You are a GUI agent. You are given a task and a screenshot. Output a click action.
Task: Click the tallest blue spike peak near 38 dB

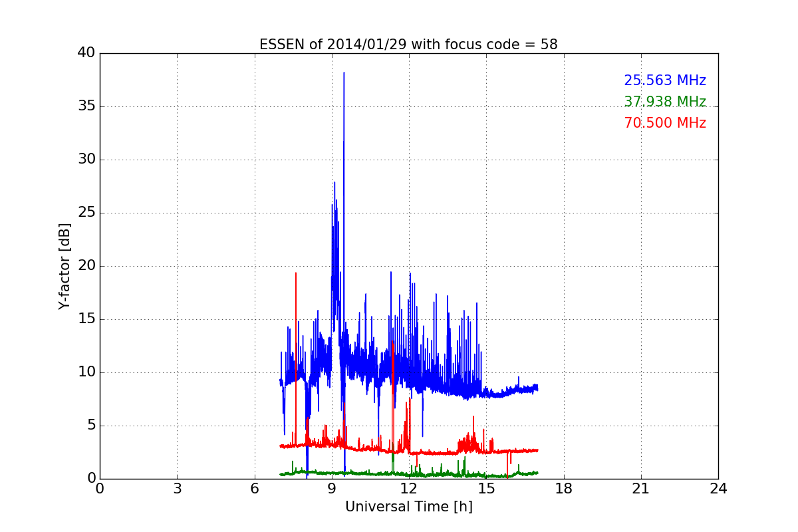click(x=344, y=73)
